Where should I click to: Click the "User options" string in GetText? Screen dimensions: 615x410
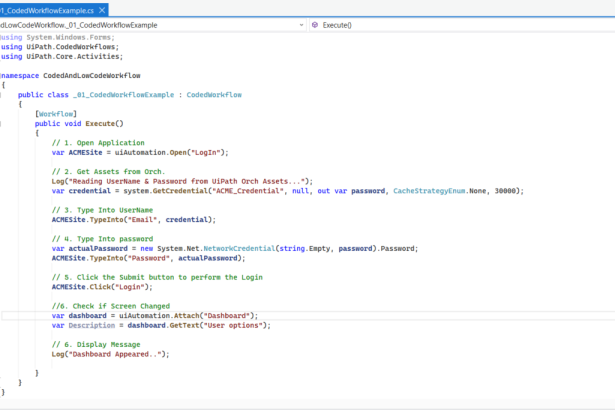coord(235,325)
